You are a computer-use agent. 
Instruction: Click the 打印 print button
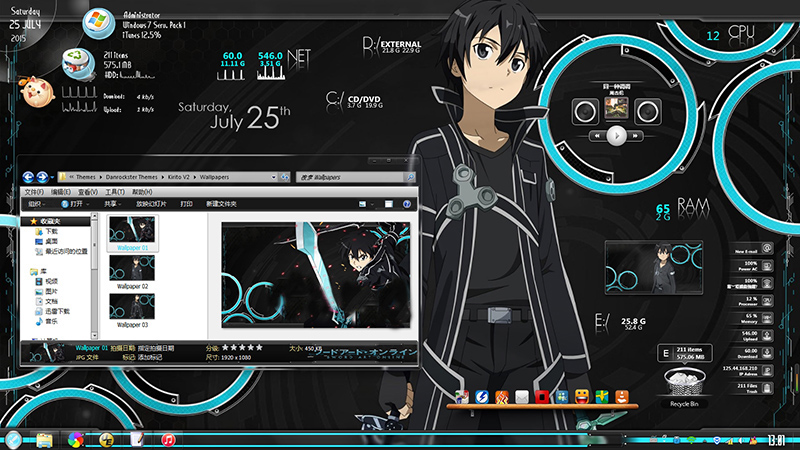pyautogui.click(x=186, y=204)
